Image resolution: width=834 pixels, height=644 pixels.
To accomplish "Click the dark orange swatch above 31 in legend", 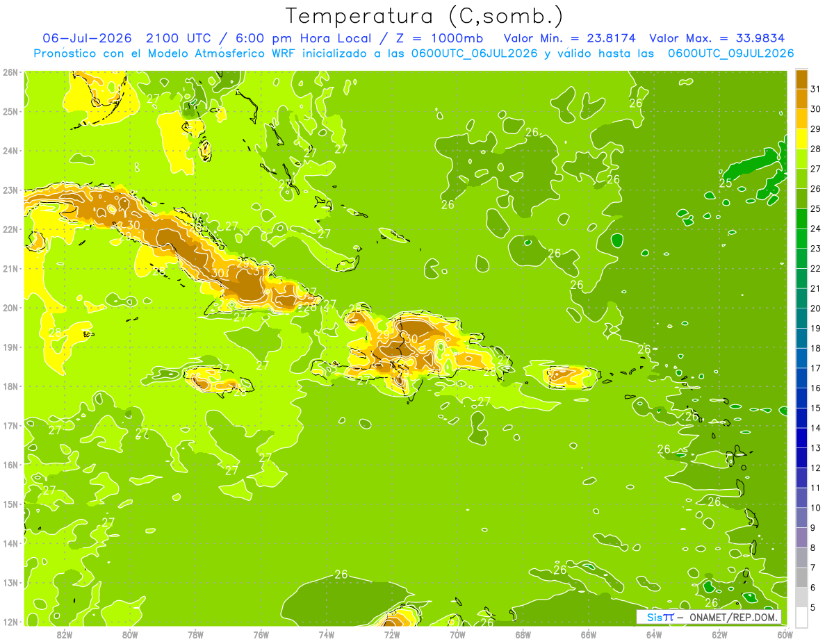I will pyautogui.click(x=801, y=79).
